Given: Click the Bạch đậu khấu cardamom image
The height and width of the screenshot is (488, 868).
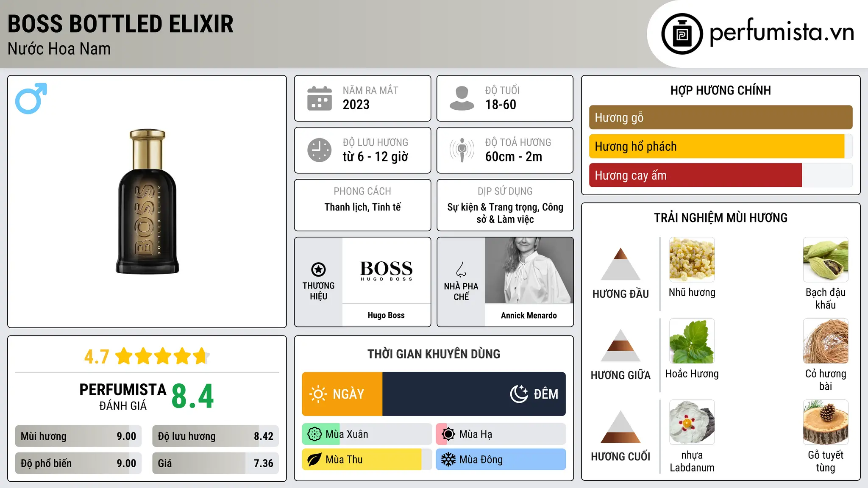Looking at the screenshot, I should point(826,259).
